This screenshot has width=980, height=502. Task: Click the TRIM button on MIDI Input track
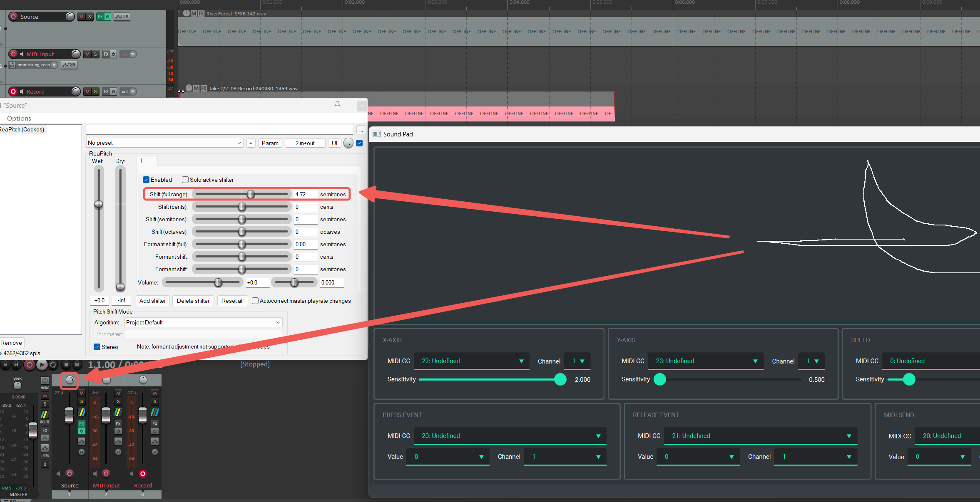click(69, 65)
